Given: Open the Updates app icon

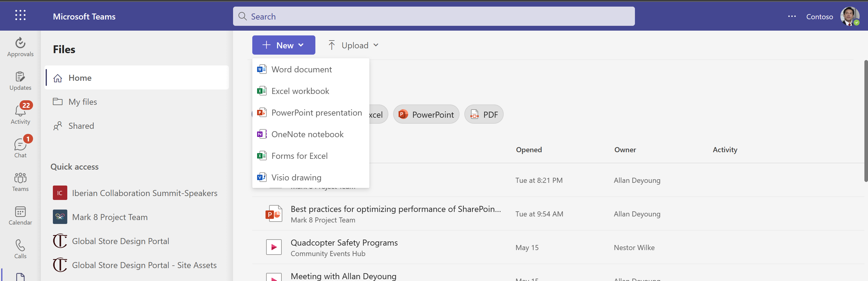Looking at the screenshot, I should 20,81.
